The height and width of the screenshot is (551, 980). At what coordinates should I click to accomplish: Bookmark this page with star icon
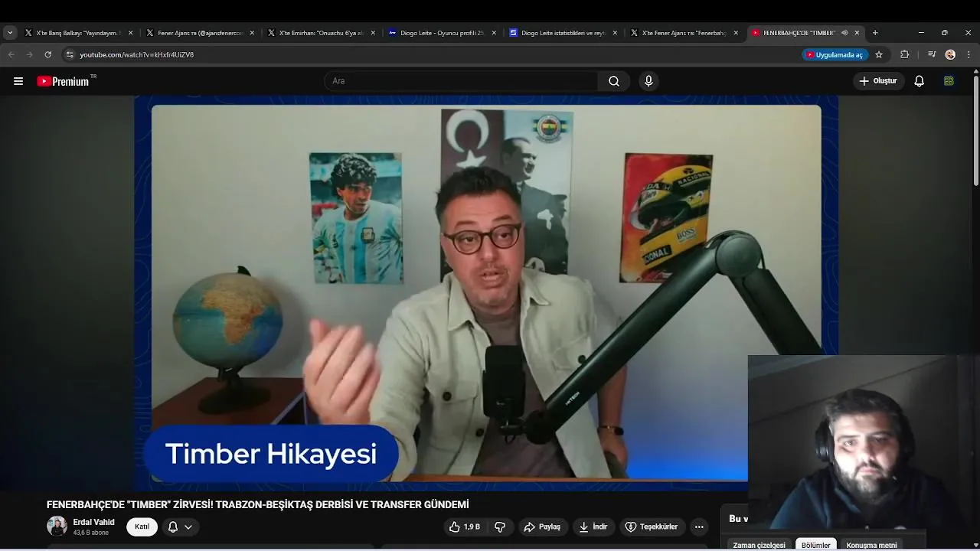[x=879, y=54]
